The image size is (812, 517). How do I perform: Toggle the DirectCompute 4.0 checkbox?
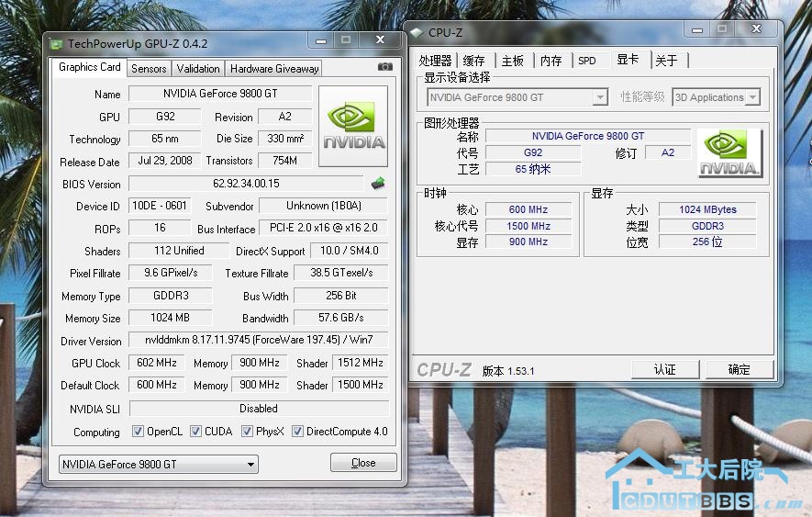point(297,431)
